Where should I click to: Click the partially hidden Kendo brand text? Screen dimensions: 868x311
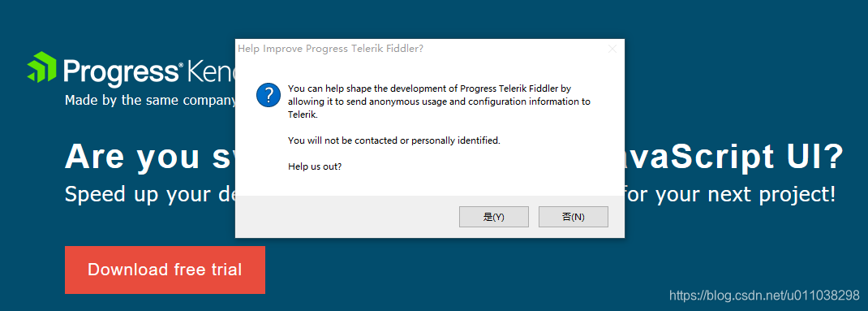pyautogui.click(x=212, y=71)
